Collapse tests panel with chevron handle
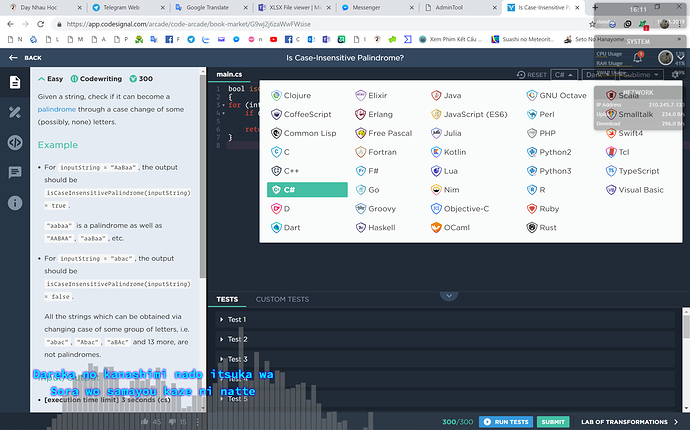The height and width of the screenshot is (430, 690). click(449, 296)
